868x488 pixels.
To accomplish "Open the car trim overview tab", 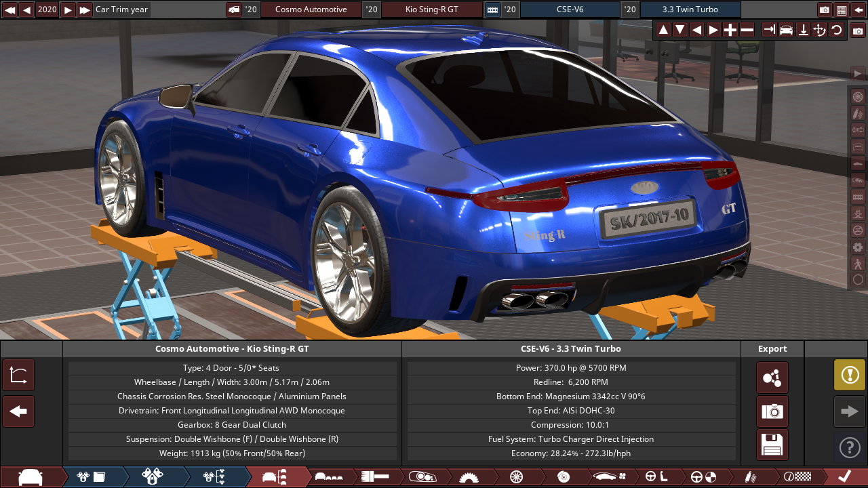I will click(x=275, y=477).
